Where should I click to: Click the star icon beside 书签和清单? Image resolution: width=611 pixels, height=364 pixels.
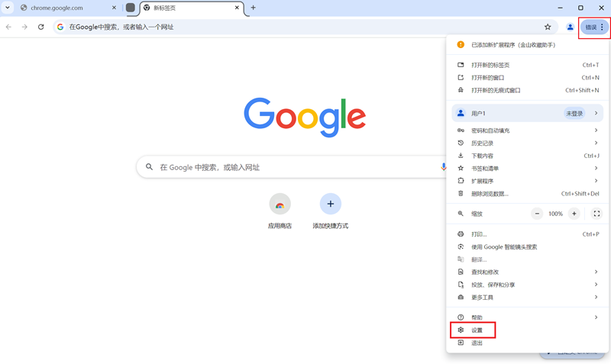point(461,168)
